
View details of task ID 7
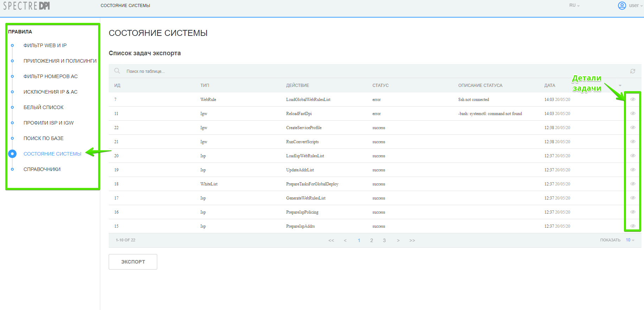(632, 99)
